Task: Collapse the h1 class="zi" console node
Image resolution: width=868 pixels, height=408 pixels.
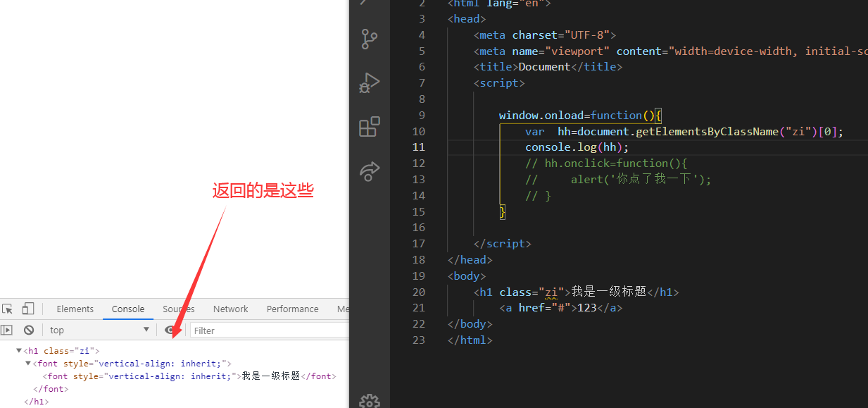Action: [20, 350]
